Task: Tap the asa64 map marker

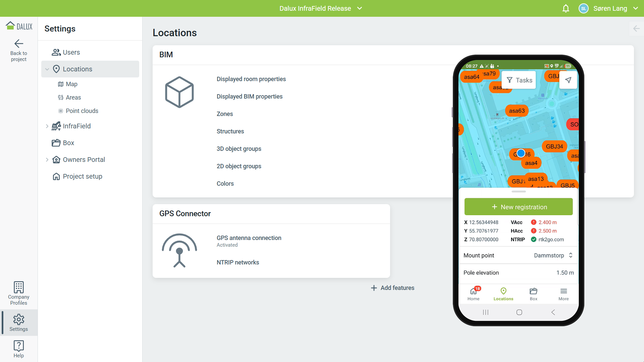Action: [x=472, y=77]
